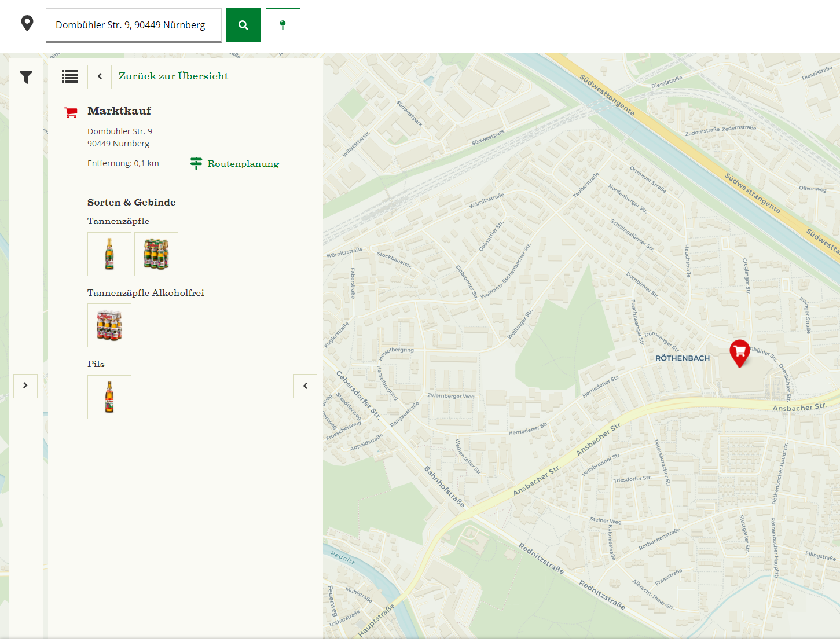Screen dimensions: 840x642
Task: Open the Routenplanung link
Action: pyautogui.click(x=243, y=164)
